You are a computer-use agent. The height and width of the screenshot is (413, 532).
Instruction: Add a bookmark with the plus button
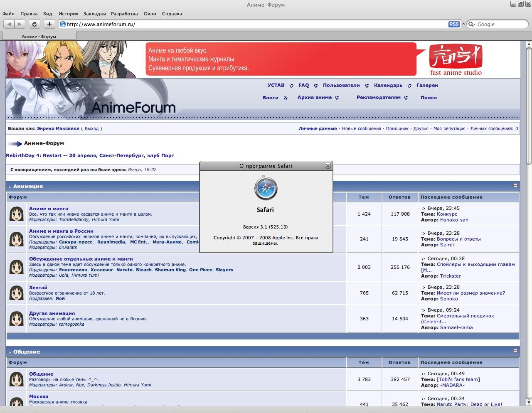[x=49, y=24]
